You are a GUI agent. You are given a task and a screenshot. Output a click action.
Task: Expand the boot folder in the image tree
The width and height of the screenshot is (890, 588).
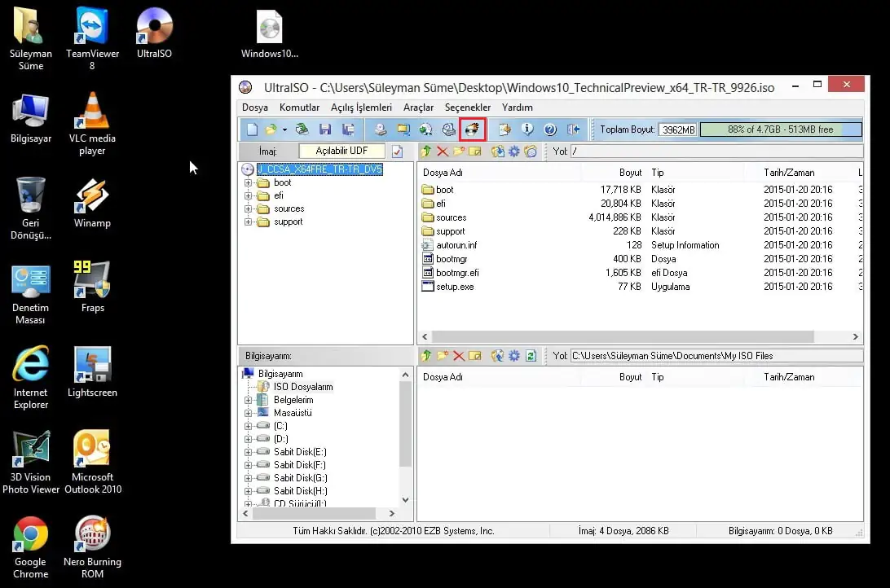tap(250, 182)
